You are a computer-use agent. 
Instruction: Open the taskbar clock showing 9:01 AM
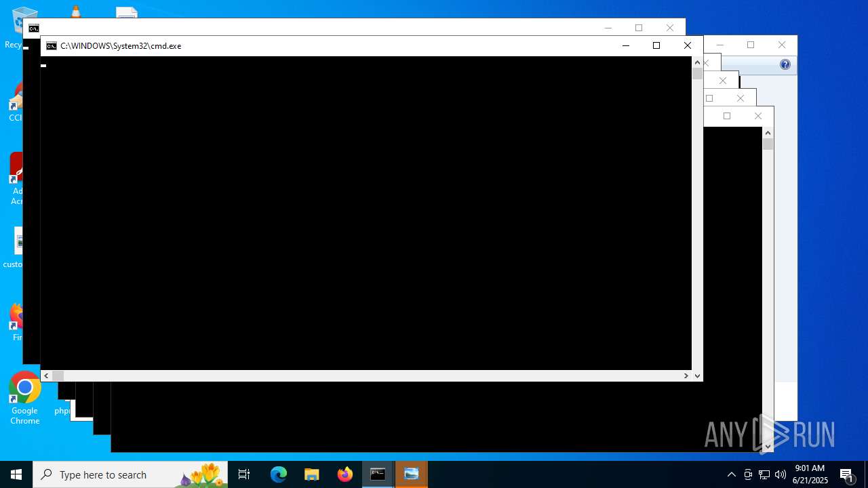point(810,474)
